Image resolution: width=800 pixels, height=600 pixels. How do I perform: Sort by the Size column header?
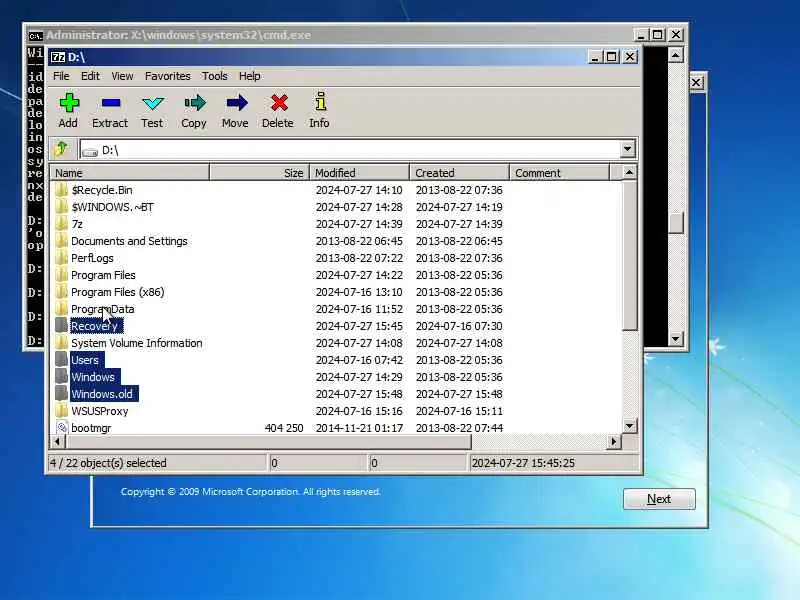coord(260,172)
